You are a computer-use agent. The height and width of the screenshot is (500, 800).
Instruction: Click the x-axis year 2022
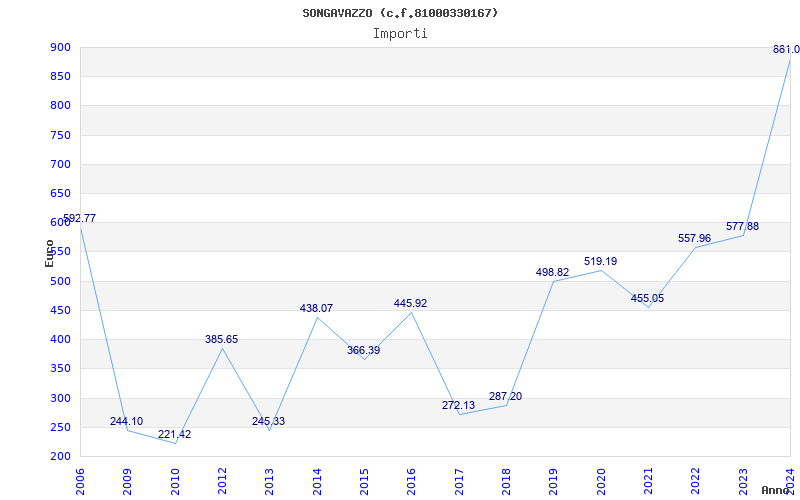click(x=696, y=481)
